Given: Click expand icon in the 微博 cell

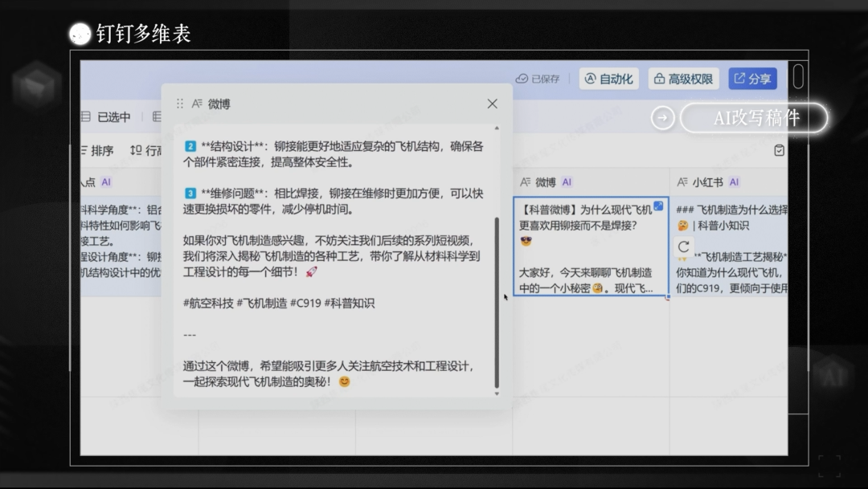Looking at the screenshot, I should coord(658,206).
